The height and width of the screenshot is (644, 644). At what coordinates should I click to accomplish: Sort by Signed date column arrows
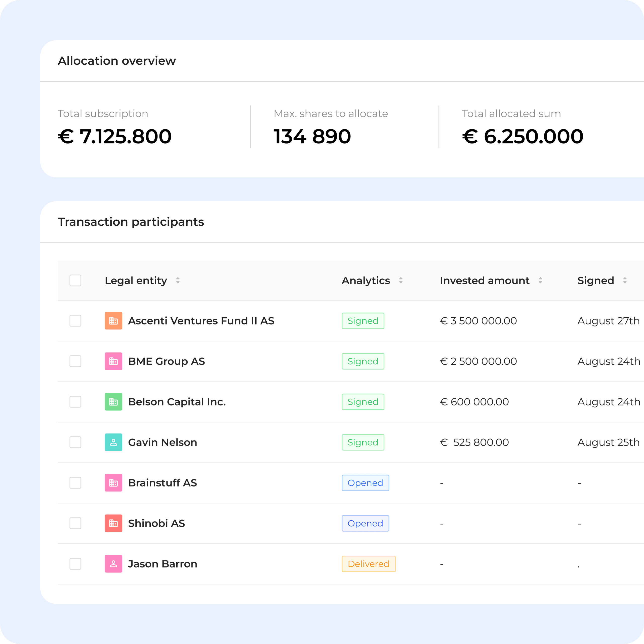[x=625, y=280]
